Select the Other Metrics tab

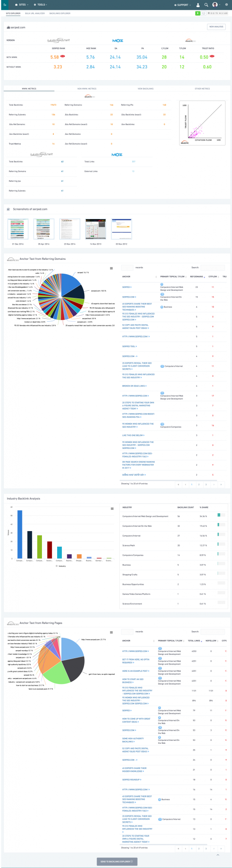[x=202, y=89]
